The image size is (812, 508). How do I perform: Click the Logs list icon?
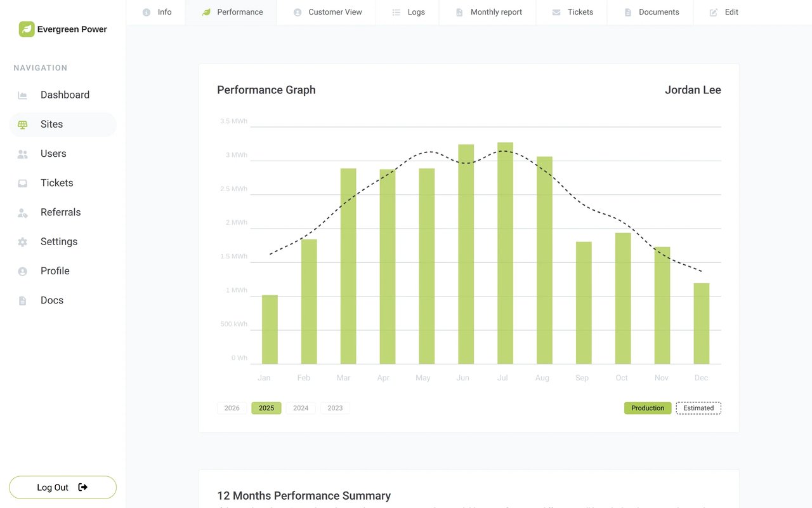tap(396, 12)
